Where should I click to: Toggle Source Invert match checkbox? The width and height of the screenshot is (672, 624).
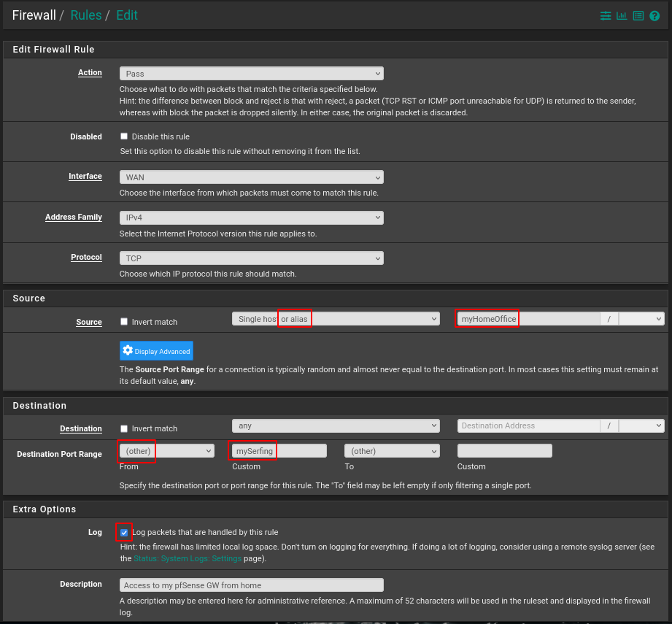point(124,322)
